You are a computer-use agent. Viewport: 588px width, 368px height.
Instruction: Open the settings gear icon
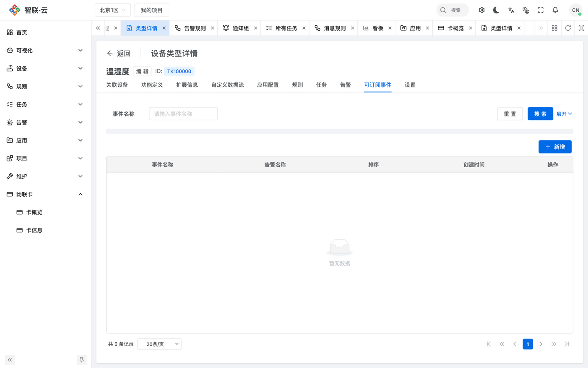482,10
